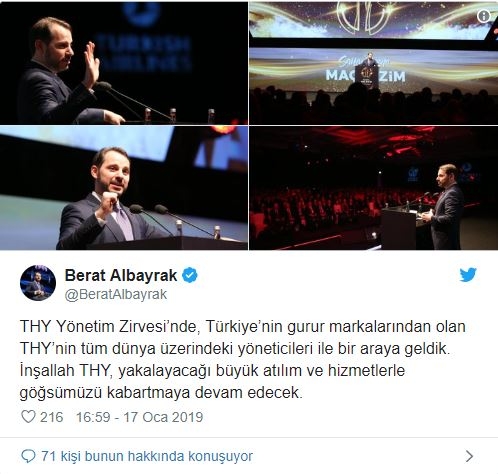This screenshot has width=498, height=474.
Task: Click the 216 likes count
Action: (x=52, y=417)
